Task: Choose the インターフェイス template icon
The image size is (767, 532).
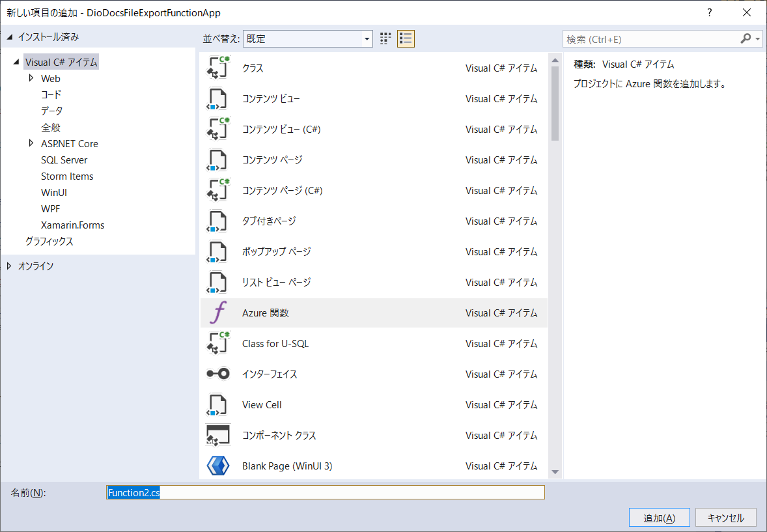Action: (217, 374)
